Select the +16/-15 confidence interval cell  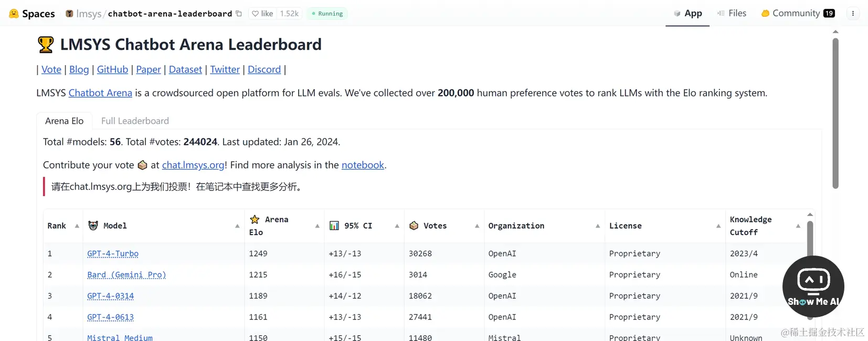(x=364, y=275)
